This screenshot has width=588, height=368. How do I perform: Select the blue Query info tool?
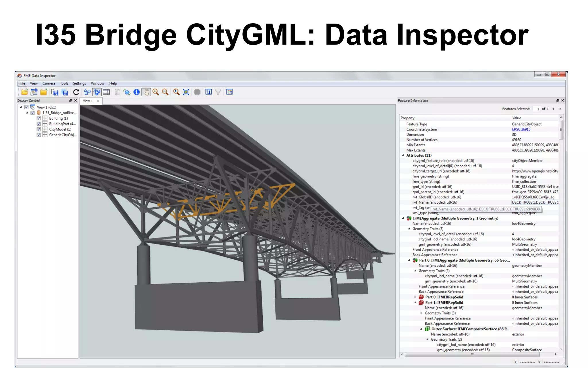tap(137, 92)
